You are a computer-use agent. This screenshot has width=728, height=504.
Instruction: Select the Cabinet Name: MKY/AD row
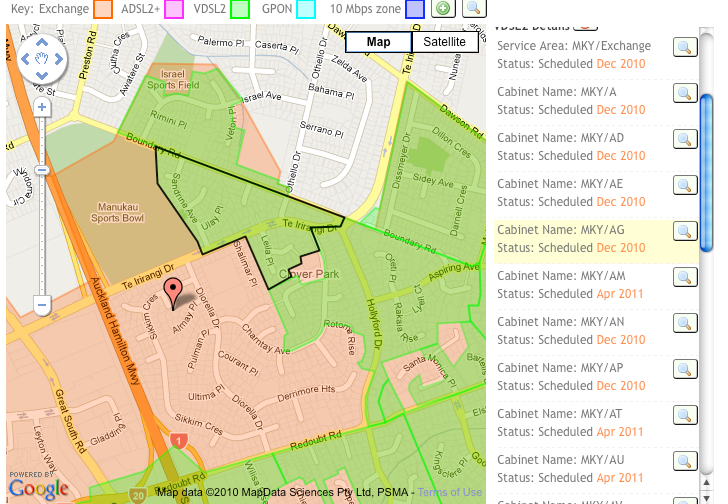pyautogui.click(x=596, y=147)
